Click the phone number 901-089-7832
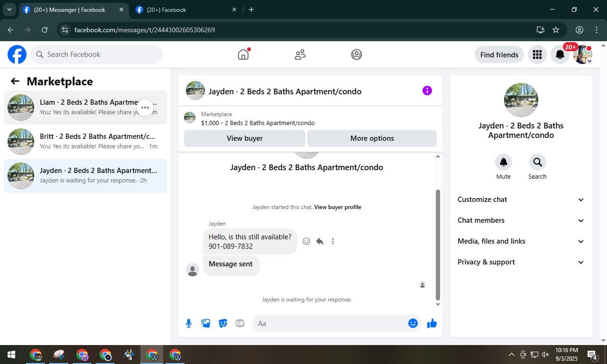Screen dimensions: 607x364 [x=230, y=246]
